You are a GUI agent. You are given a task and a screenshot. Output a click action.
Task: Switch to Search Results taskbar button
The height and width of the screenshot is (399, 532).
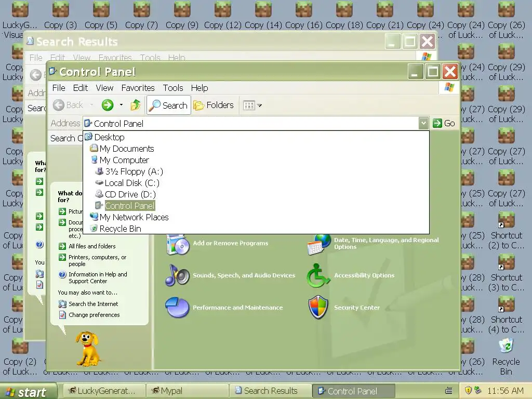click(270, 391)
